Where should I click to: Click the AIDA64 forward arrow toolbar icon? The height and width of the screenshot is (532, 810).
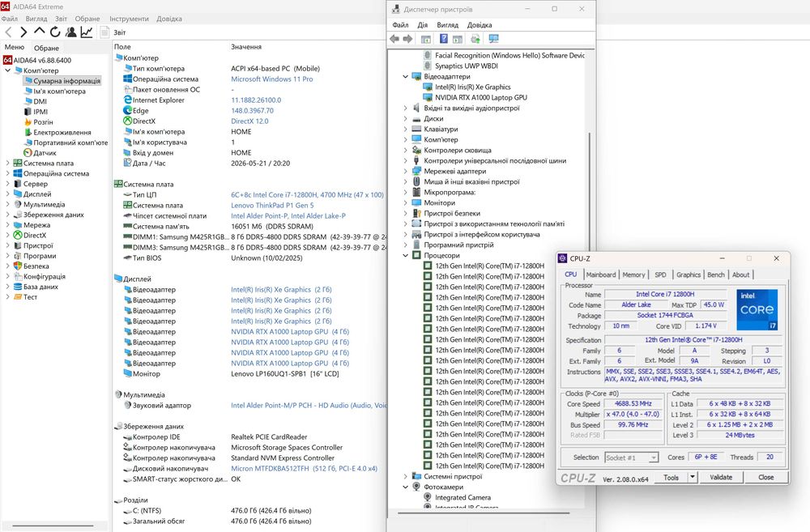23,32
